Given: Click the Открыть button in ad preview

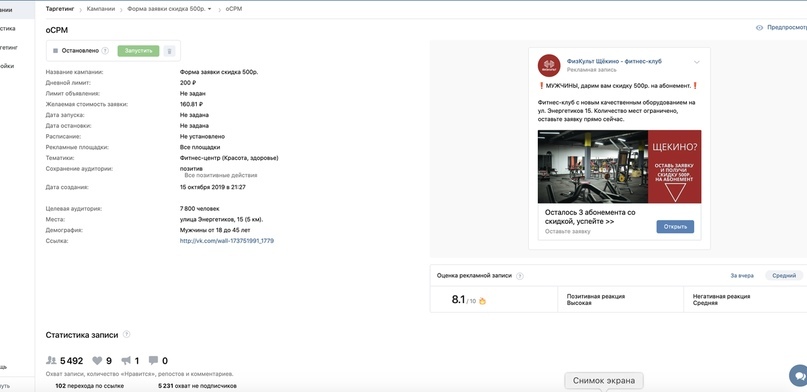Looking at the screenshot, I should 675,227.
